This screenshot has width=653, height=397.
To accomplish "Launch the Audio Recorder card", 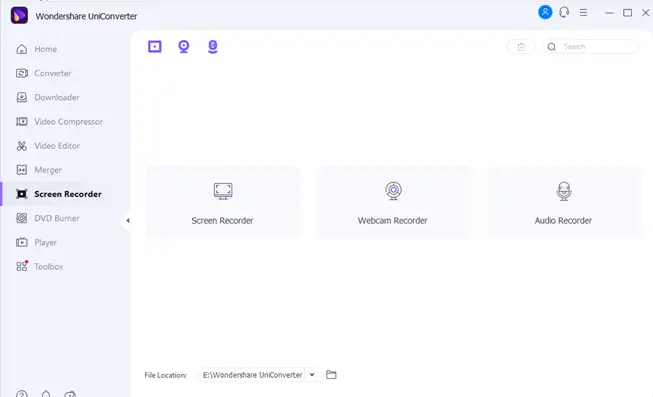I will tap(564, 202).
